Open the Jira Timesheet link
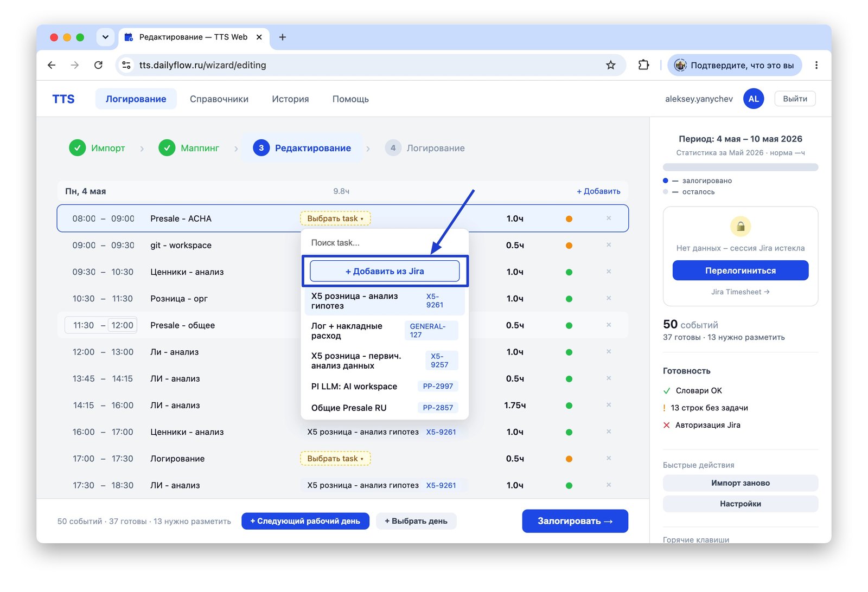Screen dimensions: 868x592 tap(740, 292)
